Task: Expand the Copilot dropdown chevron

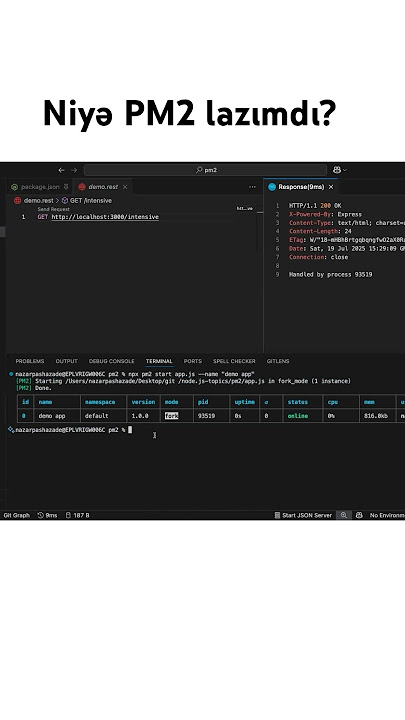Action: click(x=345, y=170)
